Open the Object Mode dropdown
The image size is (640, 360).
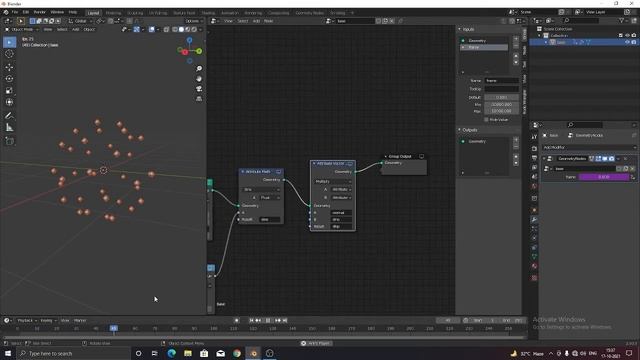click(22, 29)
